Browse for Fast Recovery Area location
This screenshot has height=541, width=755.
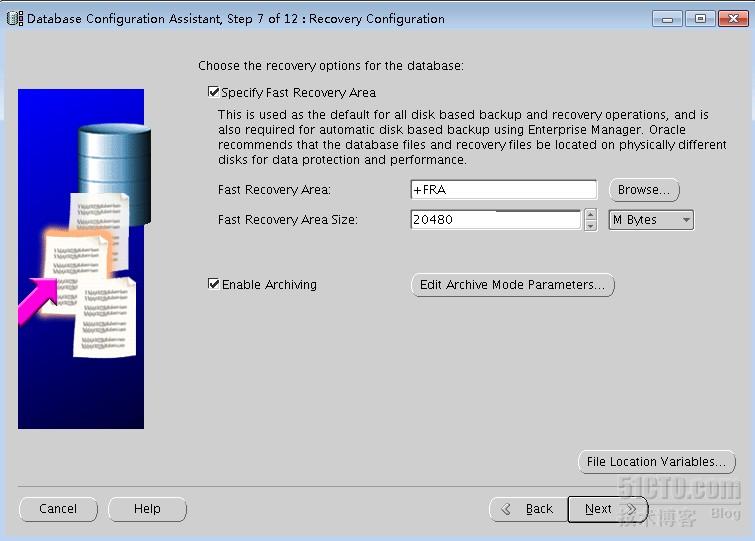644,190
